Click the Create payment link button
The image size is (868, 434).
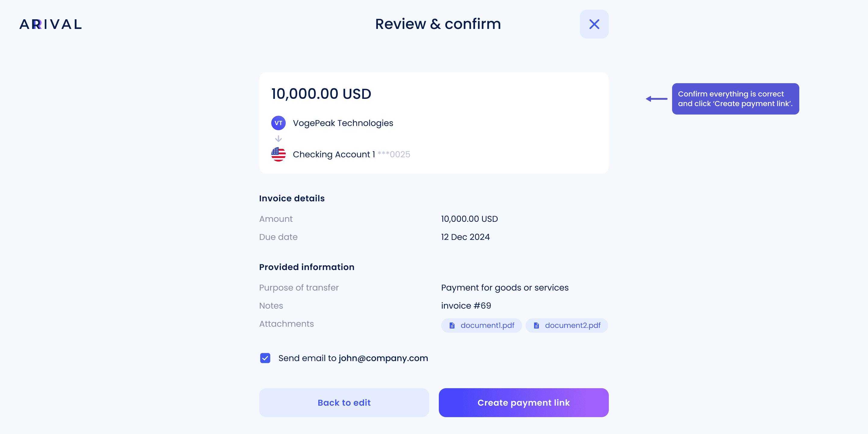click(524, 403)
